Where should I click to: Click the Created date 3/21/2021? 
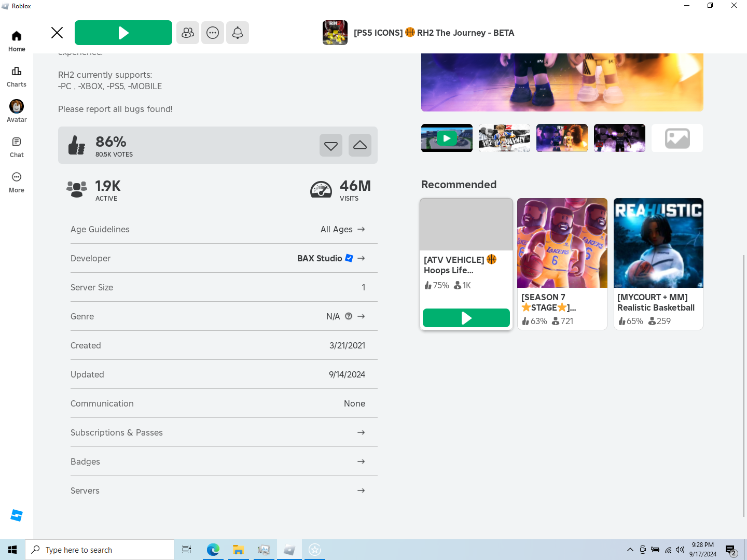coord(347,345)
